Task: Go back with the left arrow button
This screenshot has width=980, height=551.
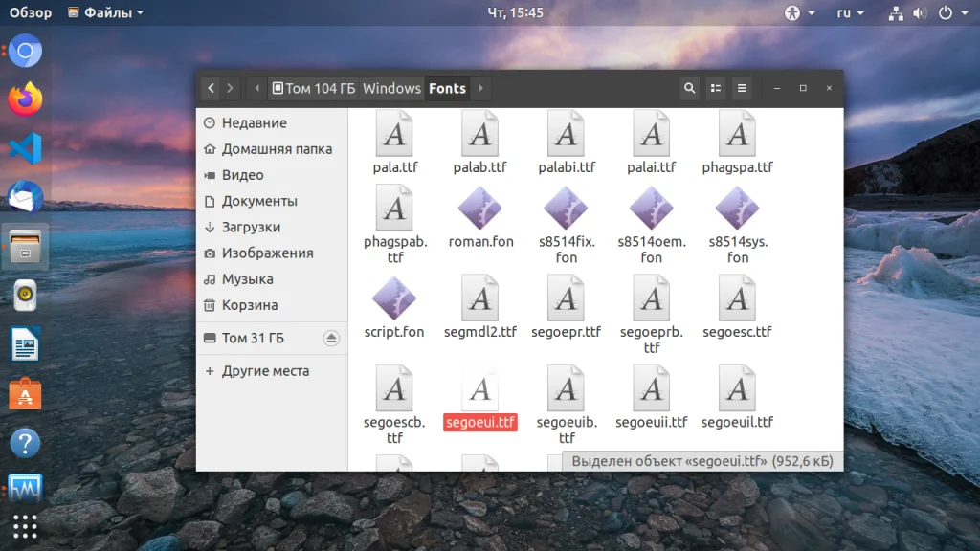Action: click(x=211, y=88)
